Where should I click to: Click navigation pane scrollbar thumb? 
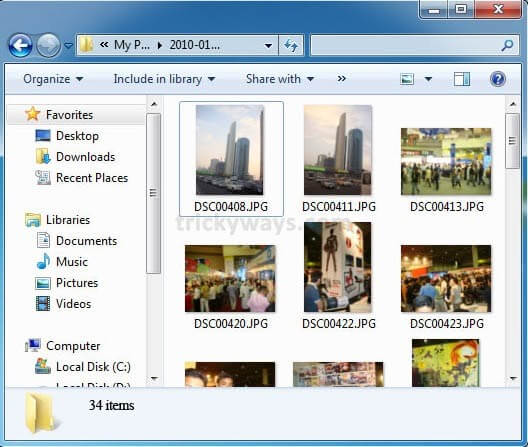(154, 193)
